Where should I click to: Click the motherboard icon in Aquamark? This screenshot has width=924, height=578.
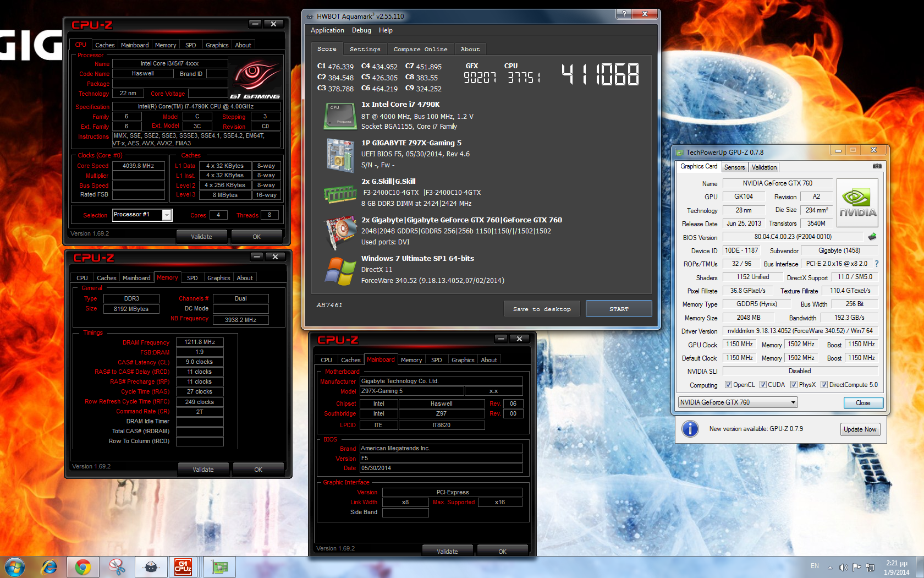pyautogui.click(x=340, y=156)
